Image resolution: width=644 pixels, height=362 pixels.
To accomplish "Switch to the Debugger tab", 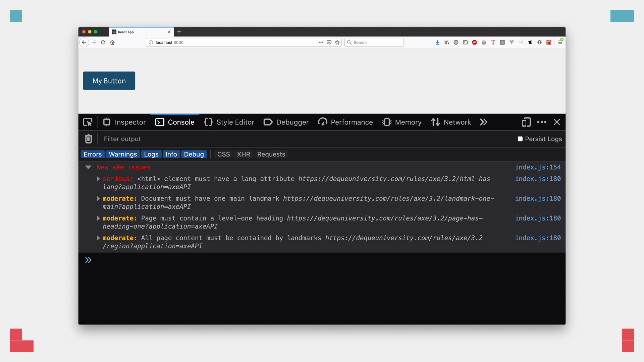I will pyautogui.click(x=286, y=122).
